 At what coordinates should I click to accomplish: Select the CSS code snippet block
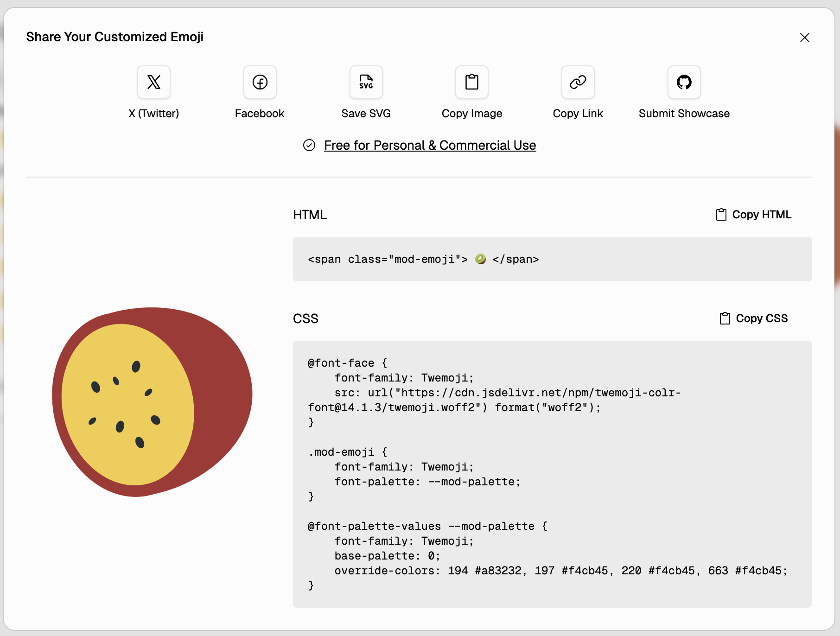tap(552, 473)
